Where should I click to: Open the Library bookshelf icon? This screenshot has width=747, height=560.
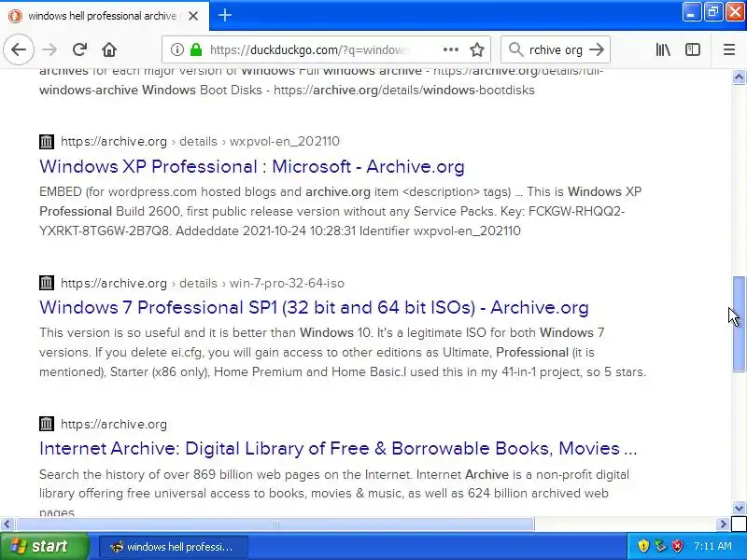(x=663, y=49)
